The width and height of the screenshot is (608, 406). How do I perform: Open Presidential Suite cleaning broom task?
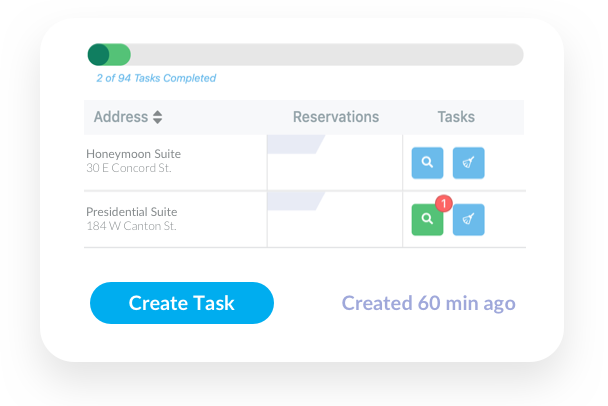pos(468,219)
